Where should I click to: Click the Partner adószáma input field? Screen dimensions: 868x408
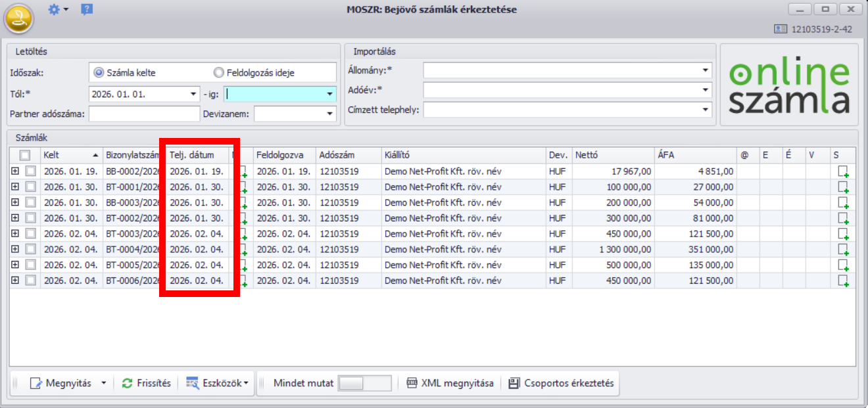click(x=143, y=114)
